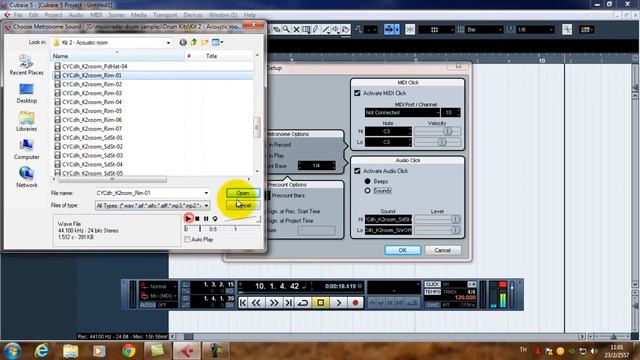
Task: Open the Views menu icon
Action: tap(217, 42)
